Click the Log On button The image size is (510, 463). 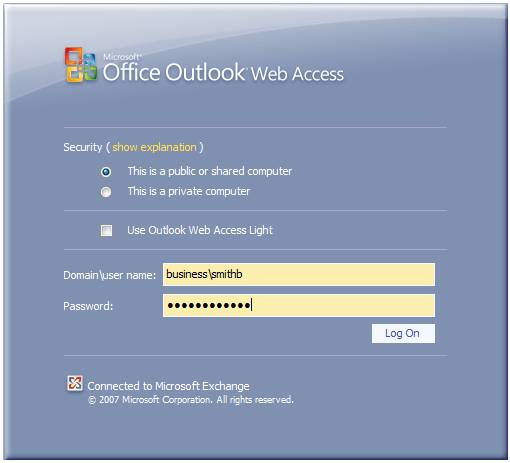[403, 333]
